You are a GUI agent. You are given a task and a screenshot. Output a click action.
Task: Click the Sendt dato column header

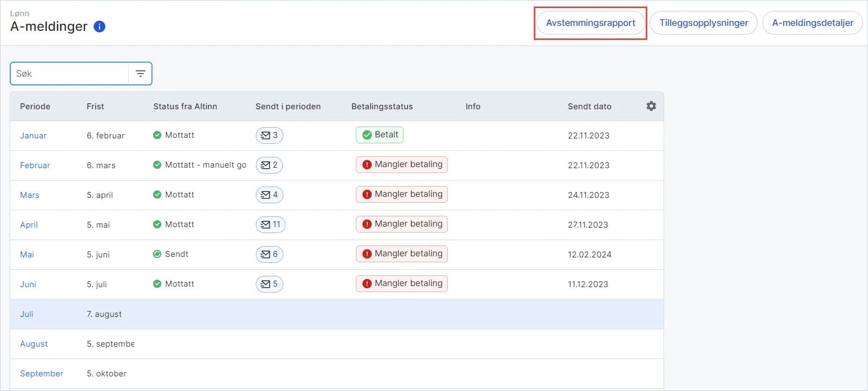pyautogui.click(x=589, y=107)
